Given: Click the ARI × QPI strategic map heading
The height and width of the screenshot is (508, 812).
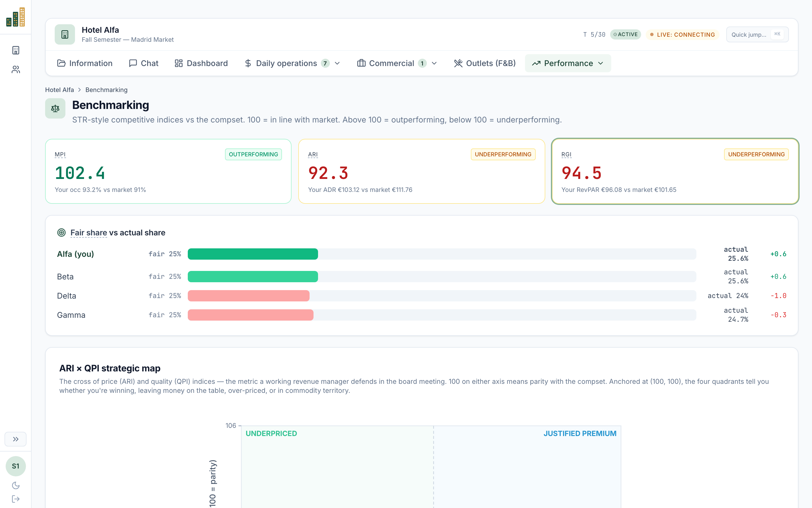Looking at the screenshot, I should (110, 368).
